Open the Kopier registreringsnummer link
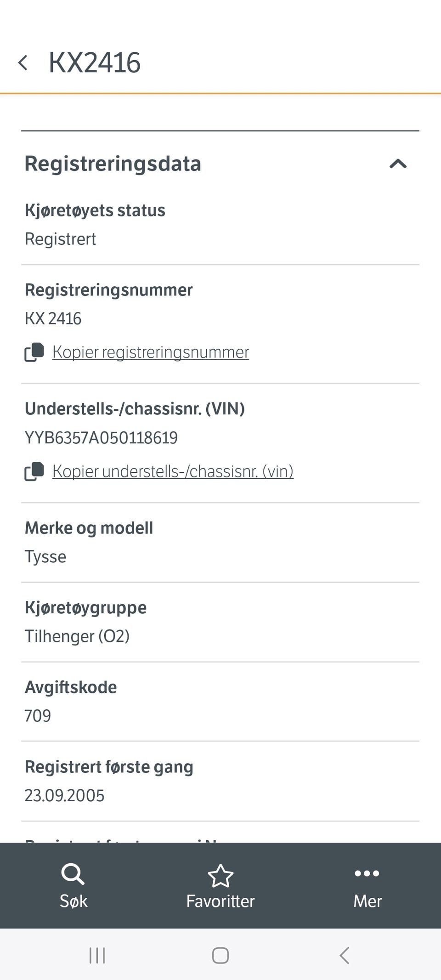Image resolution: width=441 pixels, height=980 pixels. 150,352
